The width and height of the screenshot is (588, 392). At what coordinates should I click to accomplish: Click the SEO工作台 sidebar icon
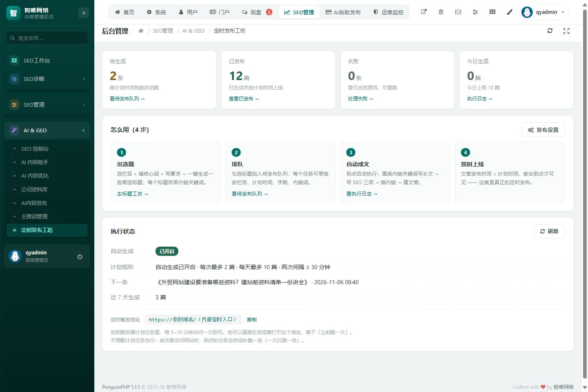pyautogui.click(x=14, y=60)
